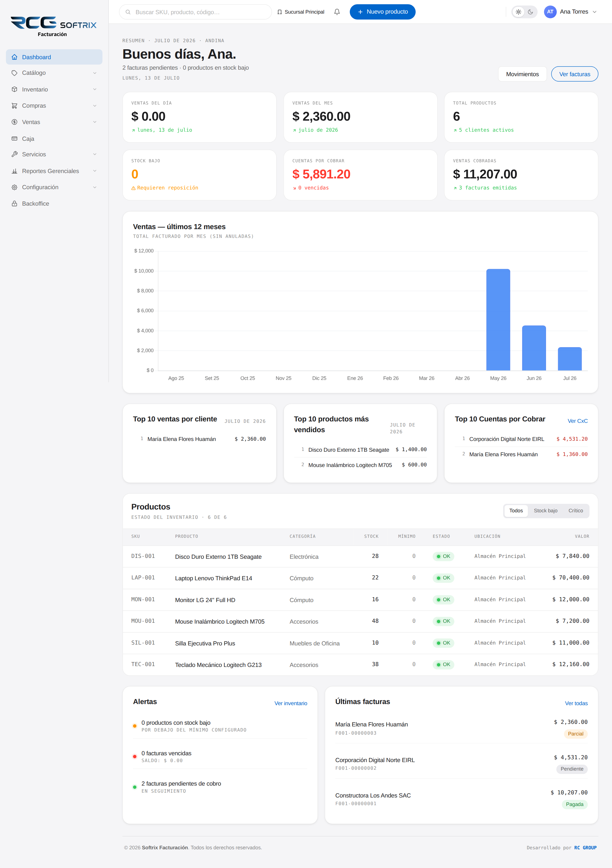Click the RC GROUP footer link
This screenshot has width=612, height=868.
[x=585, y=848]
